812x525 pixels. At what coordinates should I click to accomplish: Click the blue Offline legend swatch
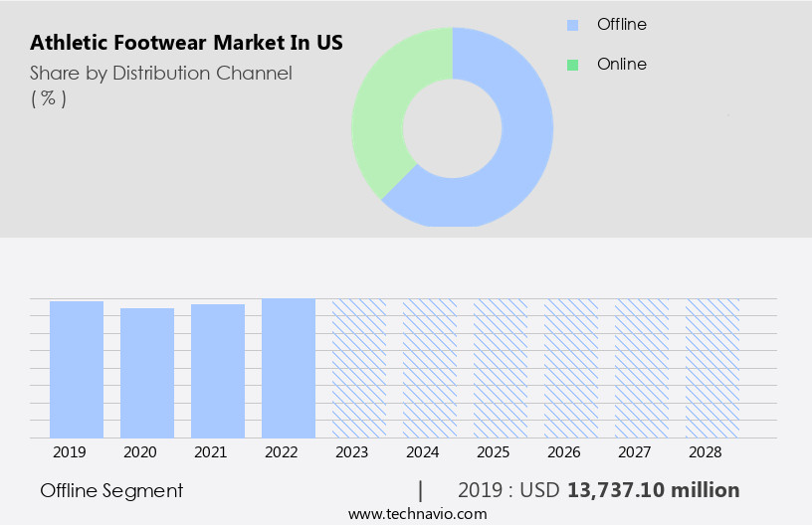click(572, 25)
